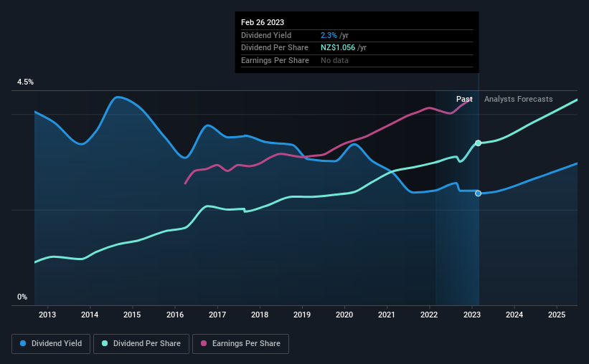Click the 2017 x-axis label

click(x=217, y=315)
